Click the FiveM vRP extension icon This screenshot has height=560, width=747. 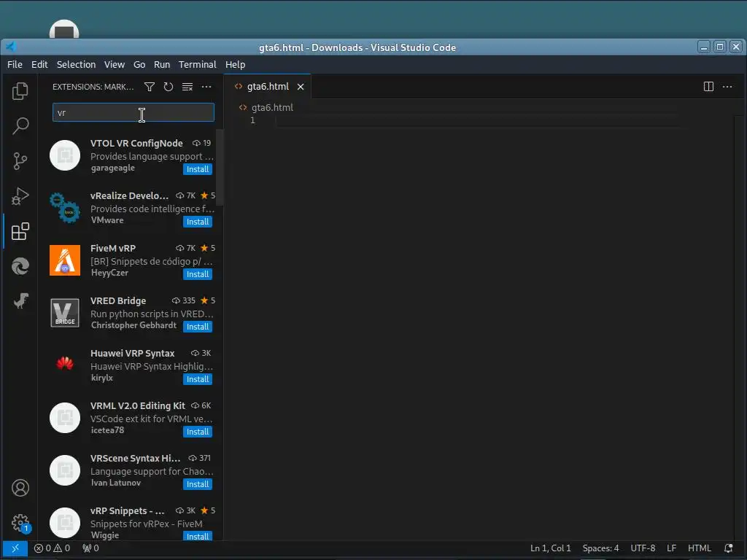pos(65,260)
